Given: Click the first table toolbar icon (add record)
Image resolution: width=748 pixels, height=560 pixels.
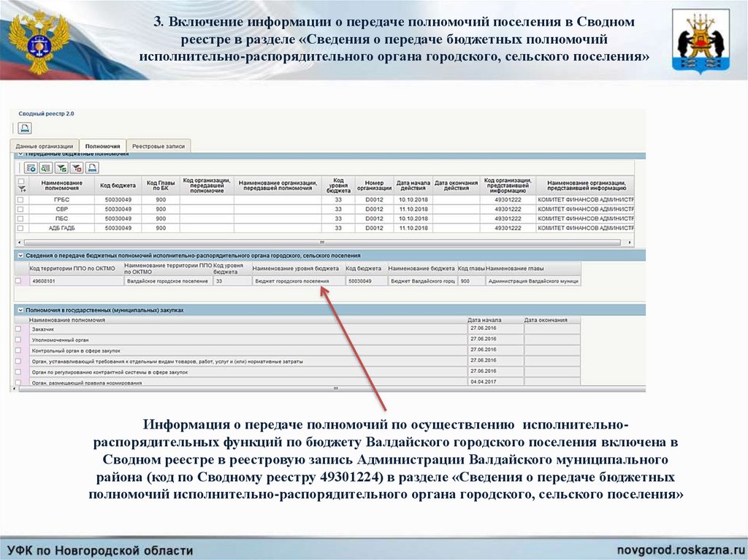Looking at the screenshot, I should [x=31, y=167].
